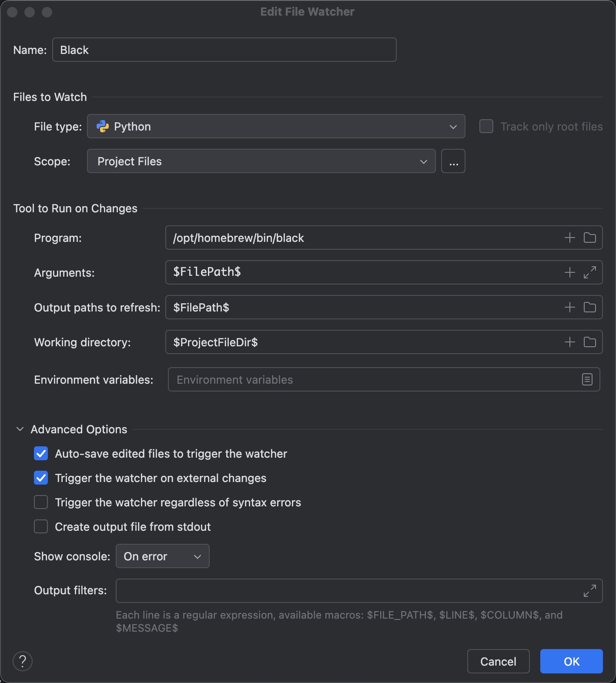This screenshot has width=616, height=683.
Task: Open the Environment variables editor icon
Action: point(587,379)
